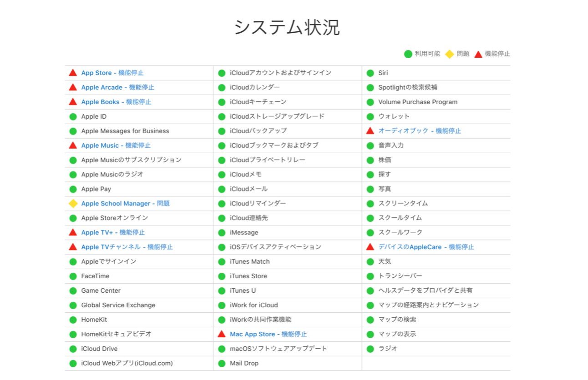Click the green status dot beside Siri
Screen dimensions: 588x380
coord(370,73)
